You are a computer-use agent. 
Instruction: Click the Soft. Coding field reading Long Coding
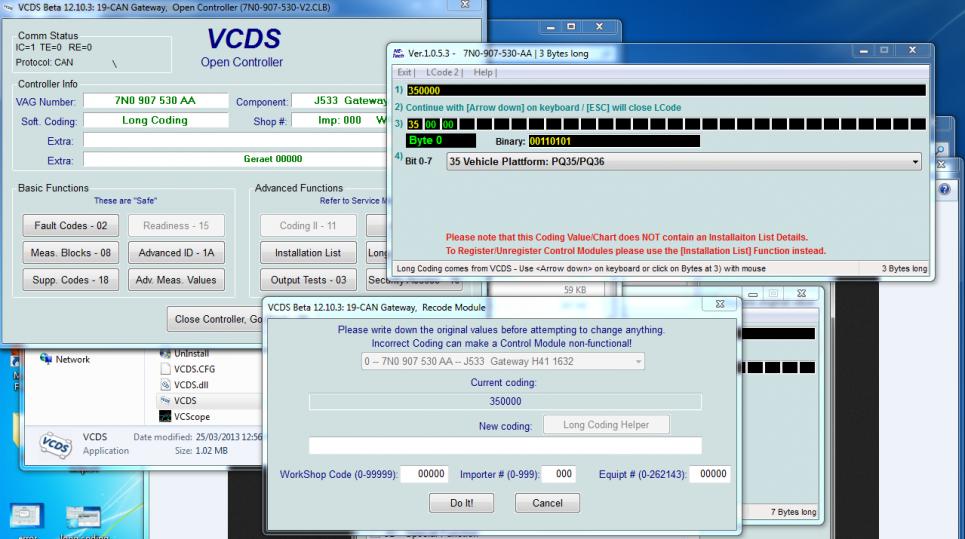point(156,120)
